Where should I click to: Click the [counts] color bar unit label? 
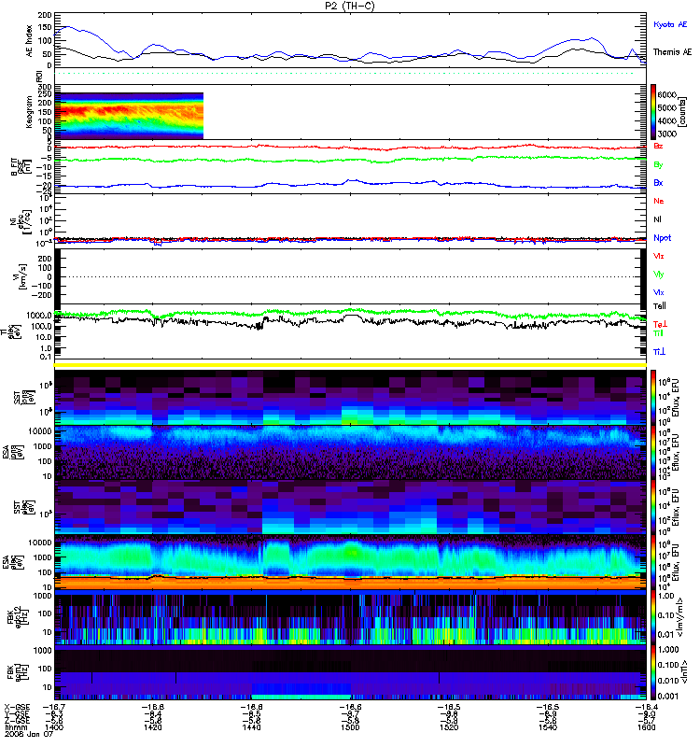tap(684, 112)
